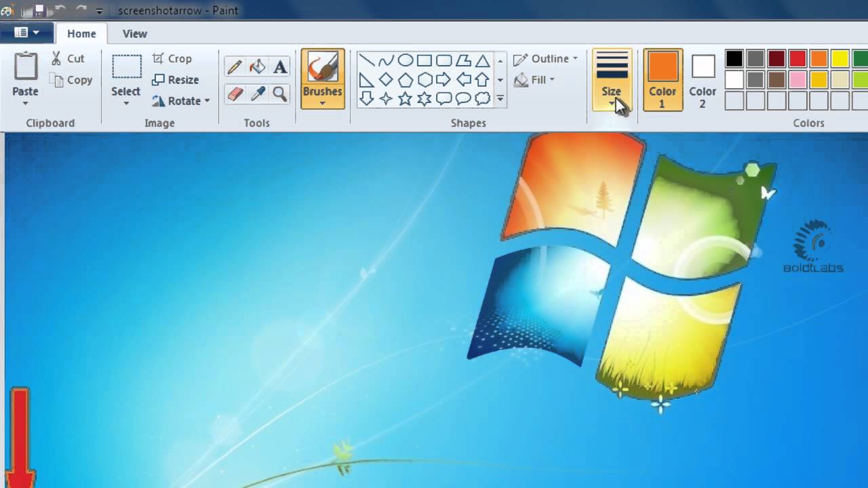
Task: Choose the Curve shape
Action: 386,60
